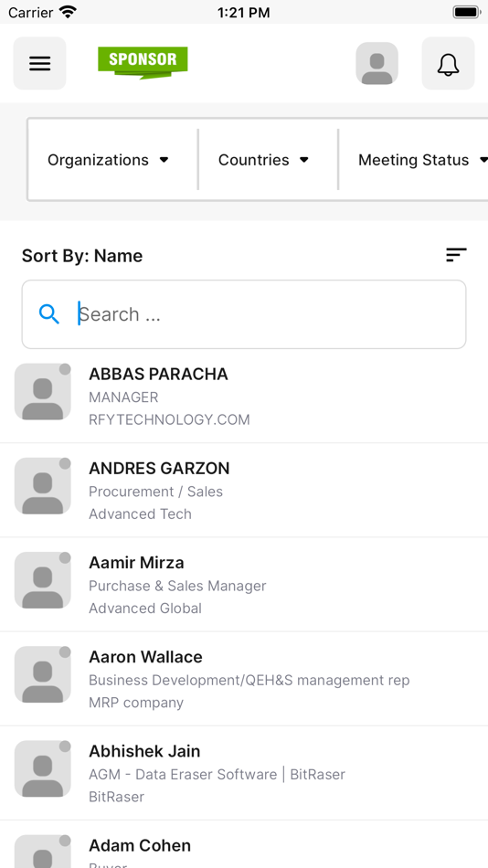Open the user profile avatar in header

pos(377,63)
